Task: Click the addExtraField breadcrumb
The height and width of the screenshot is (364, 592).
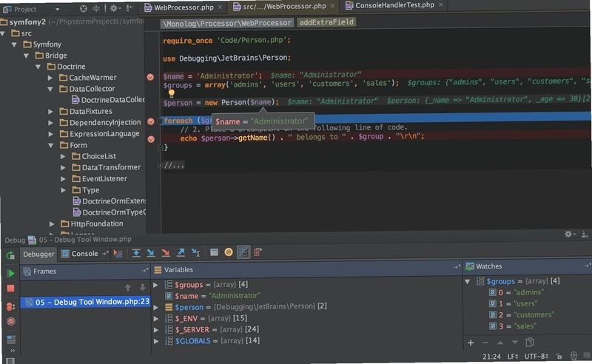Action: [x=326, y=22]
